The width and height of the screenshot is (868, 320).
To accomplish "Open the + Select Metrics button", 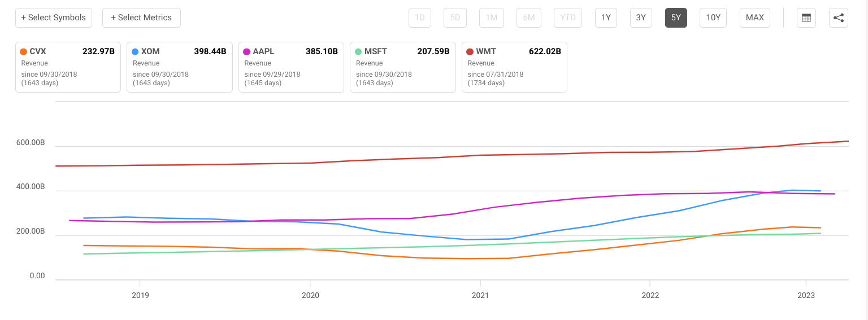I will [141, 17].
